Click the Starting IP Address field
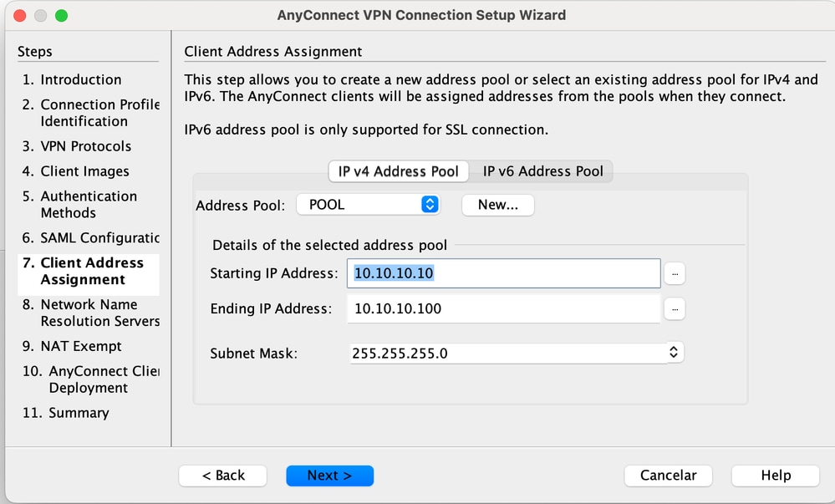Viewport: 835px width, 504px height. [x=506, y=273]
